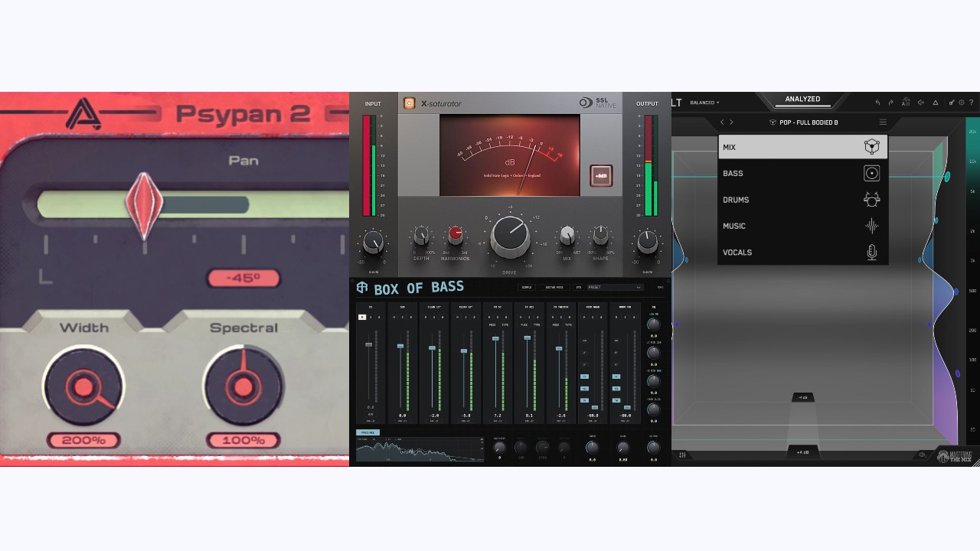Click the POP - FULL BODIED B preset name

tap(808, 122)
